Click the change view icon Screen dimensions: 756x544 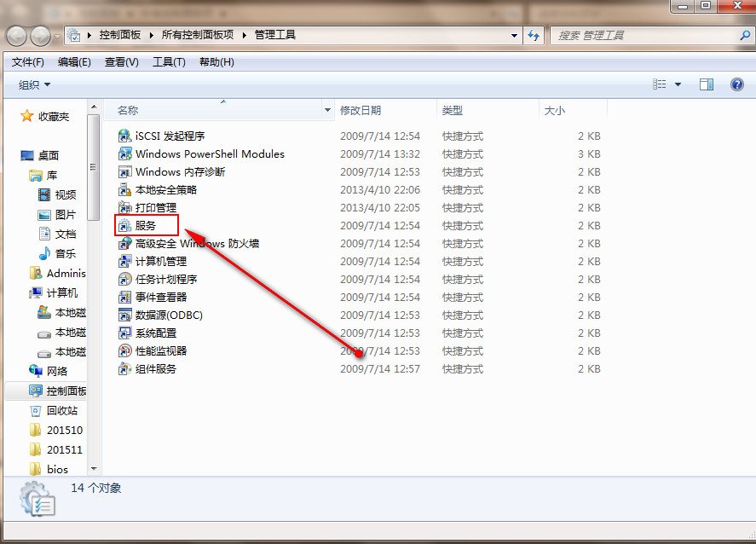click(x=659, y=84)
